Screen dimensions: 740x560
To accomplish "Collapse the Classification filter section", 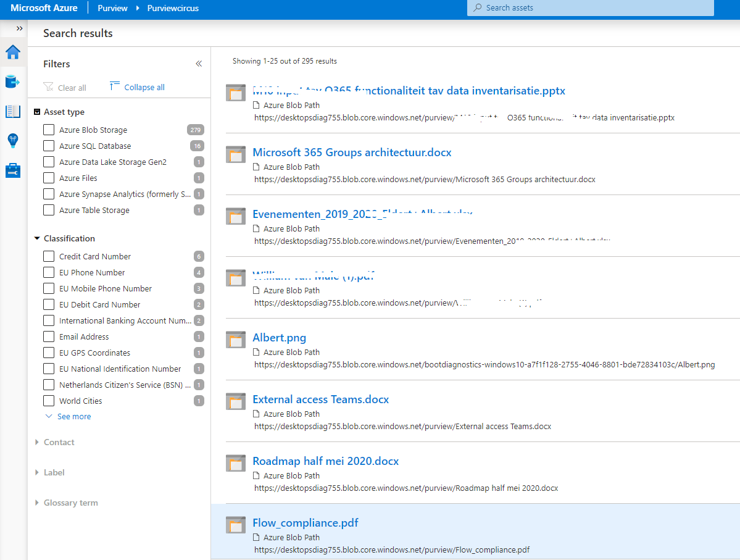I will [x=69, y=238].
